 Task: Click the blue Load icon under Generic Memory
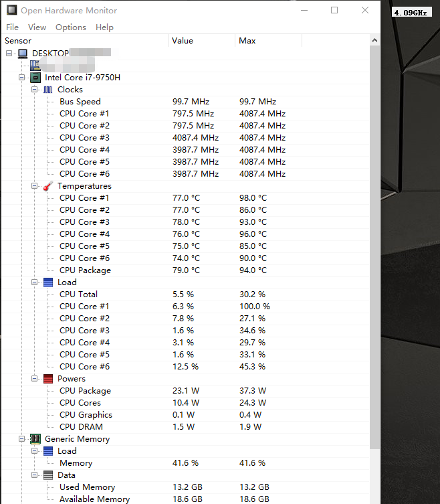click(x=48, y=451)
